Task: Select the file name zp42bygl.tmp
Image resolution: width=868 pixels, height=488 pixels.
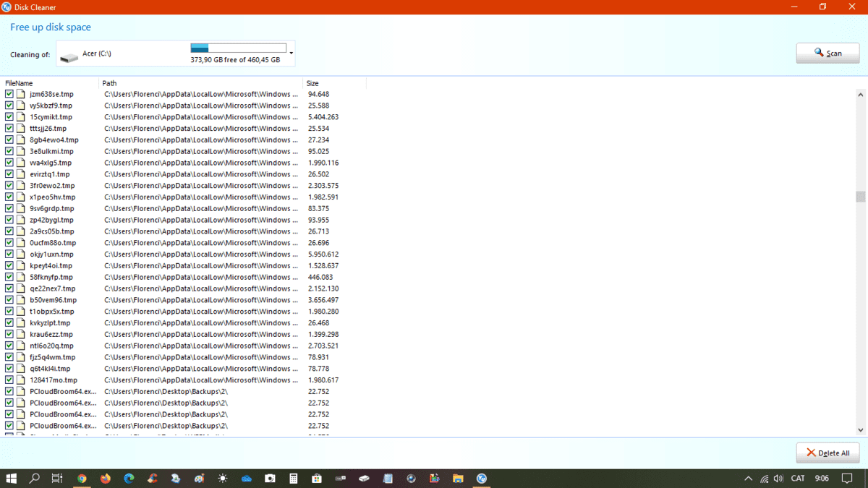Action: coord(51,221)
